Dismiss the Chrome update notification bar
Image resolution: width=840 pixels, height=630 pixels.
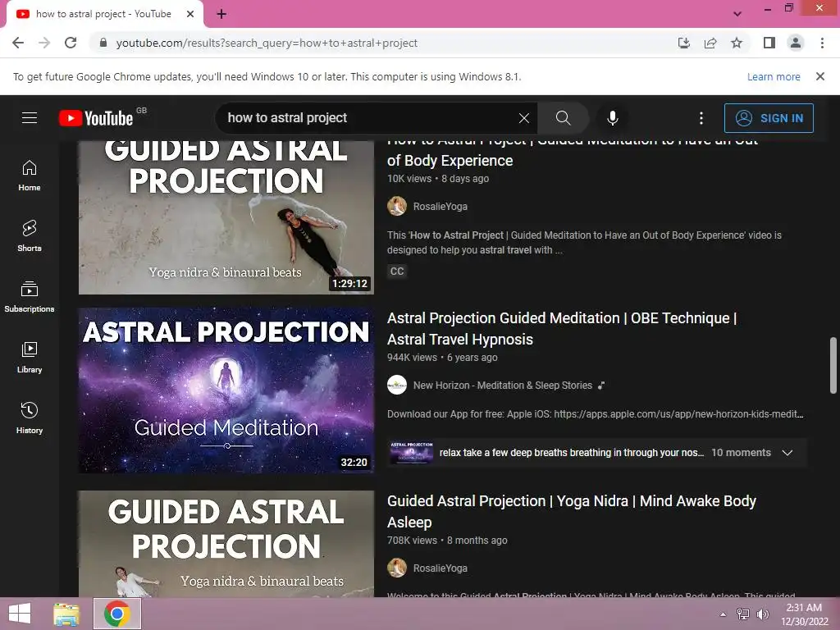coord(819,76)
